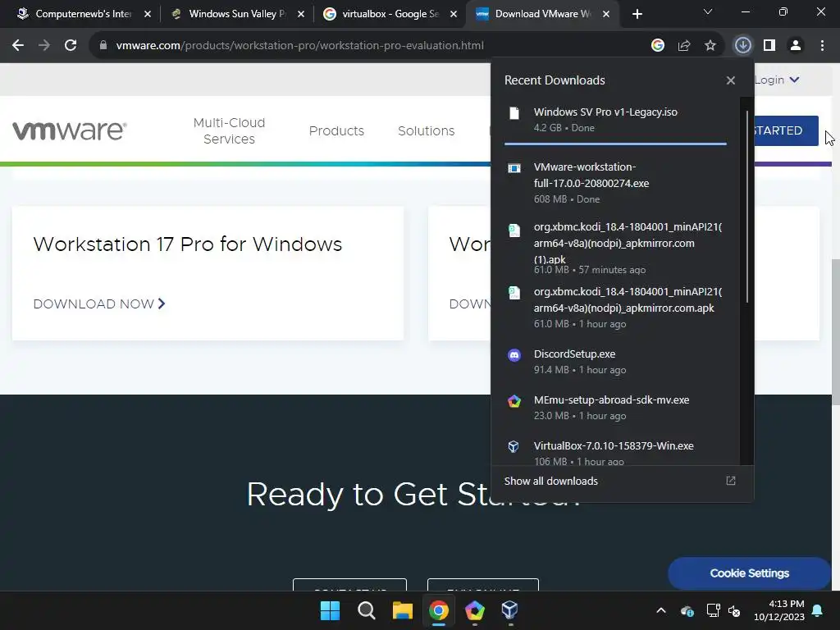Select the Download VMware Workstation tab
The height and width of the screenshot is (630, 840).
point(541,14)
